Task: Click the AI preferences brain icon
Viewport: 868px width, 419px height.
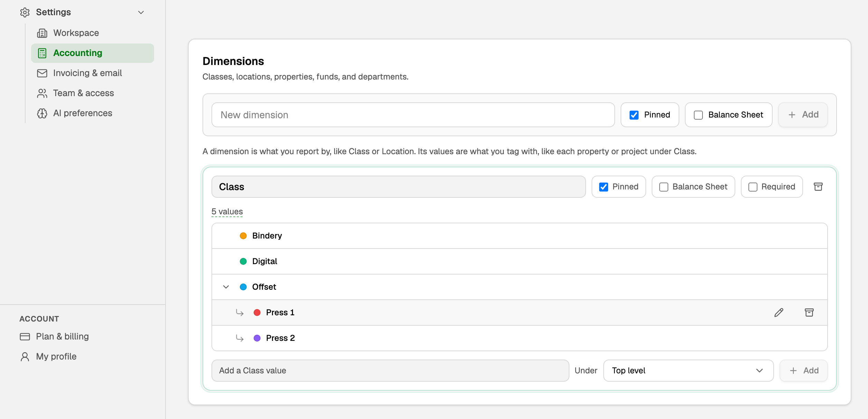Action: 42,113
